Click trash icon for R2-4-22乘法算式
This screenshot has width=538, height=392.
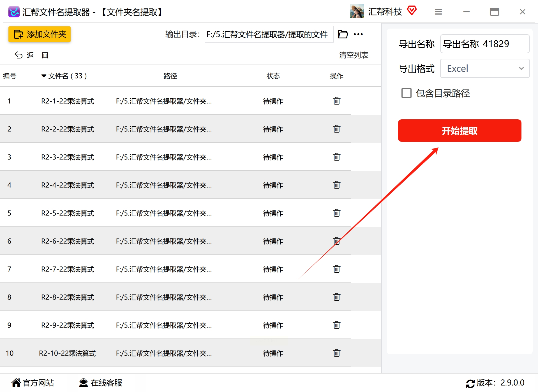tap(336, 185)
